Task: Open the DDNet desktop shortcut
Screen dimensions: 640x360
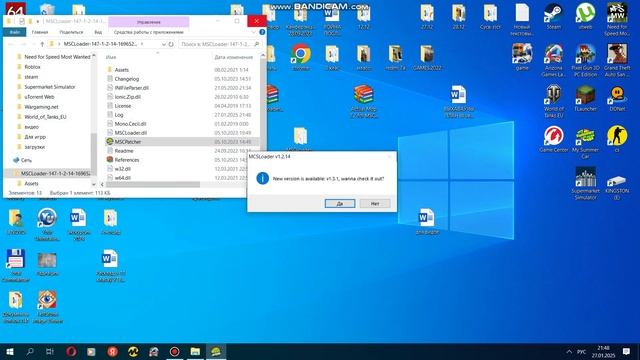Action: coord(617,99)
